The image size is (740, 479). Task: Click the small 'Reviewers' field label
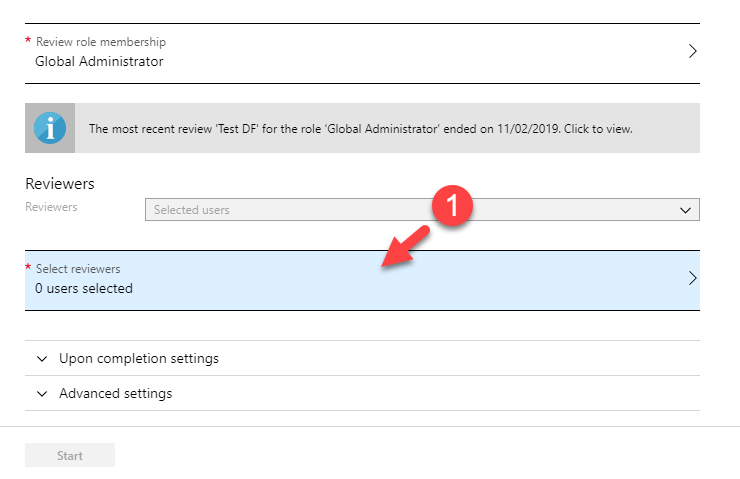[x=51, y=206]
